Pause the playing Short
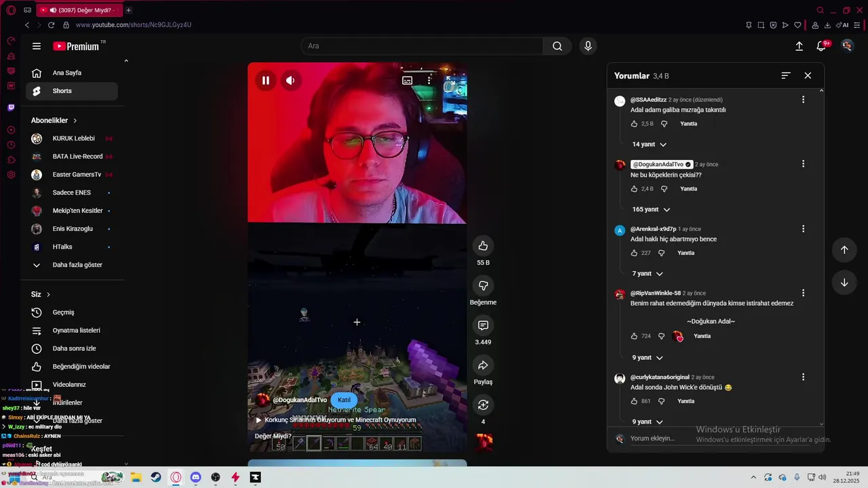The image size is (868, 488). (x=266, y=80)
